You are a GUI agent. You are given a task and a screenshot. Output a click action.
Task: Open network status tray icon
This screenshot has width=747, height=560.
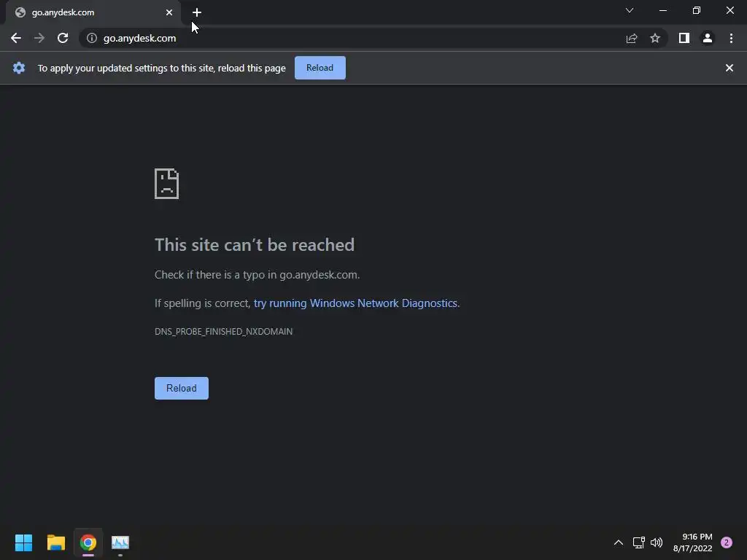pos(638,542)
